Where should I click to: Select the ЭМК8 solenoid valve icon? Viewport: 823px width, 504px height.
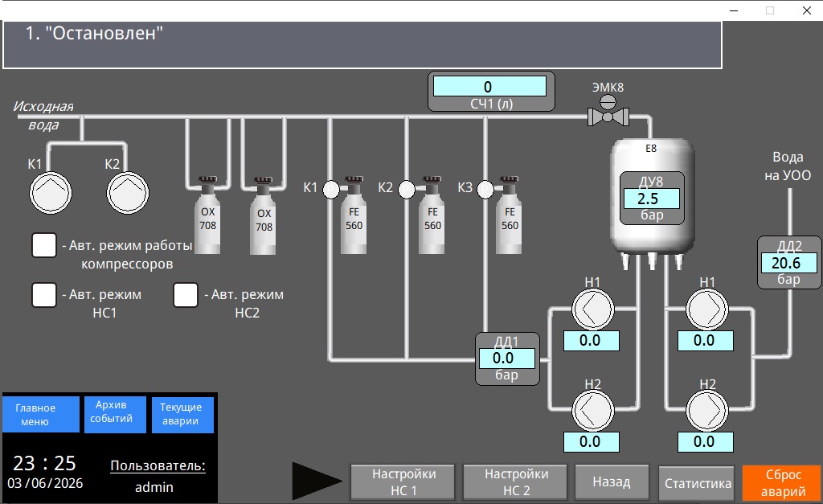click(608, 111)
